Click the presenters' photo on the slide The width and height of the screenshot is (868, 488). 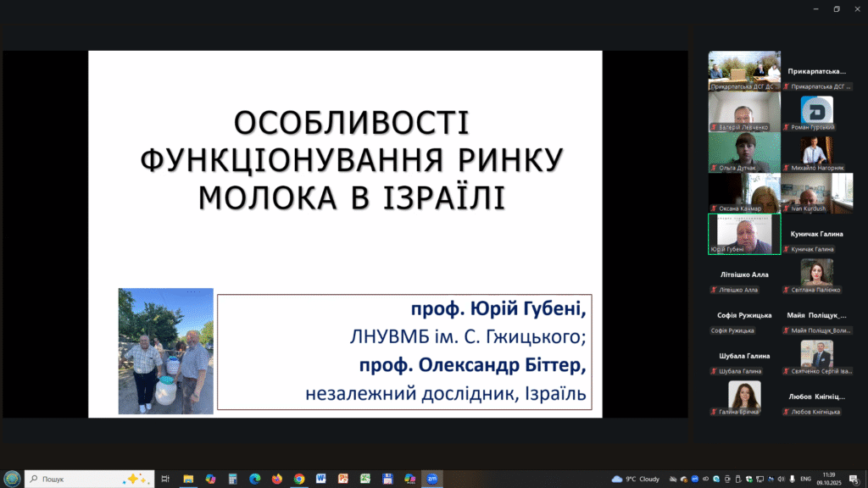tap(165, 351)
